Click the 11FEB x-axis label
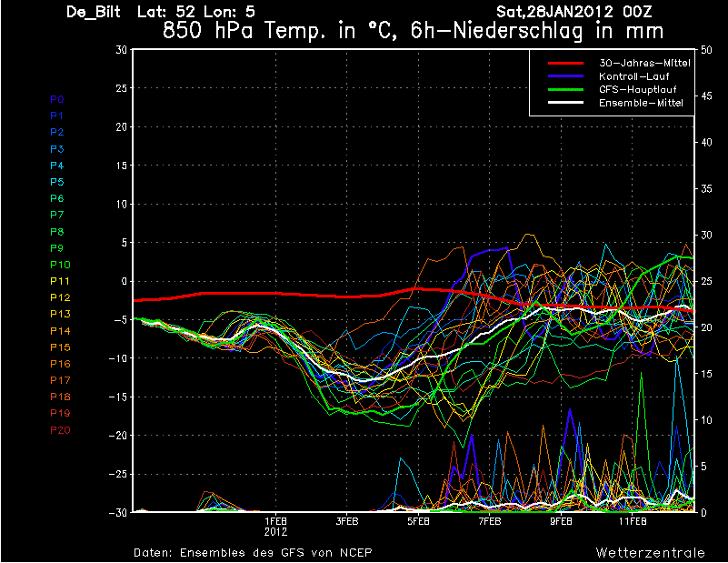The image size is (728, 563). pyautogui.click(x=633, y=522)
